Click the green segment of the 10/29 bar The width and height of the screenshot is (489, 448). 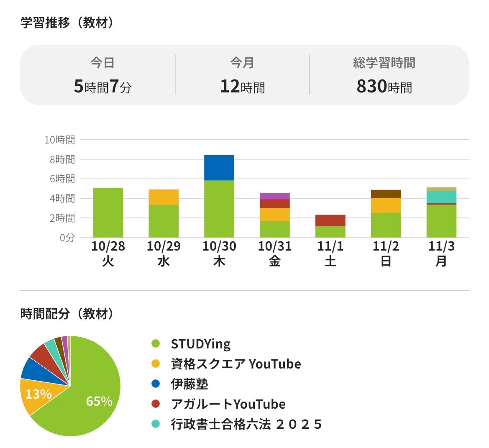pyautogui.click(x=164, y=221)
